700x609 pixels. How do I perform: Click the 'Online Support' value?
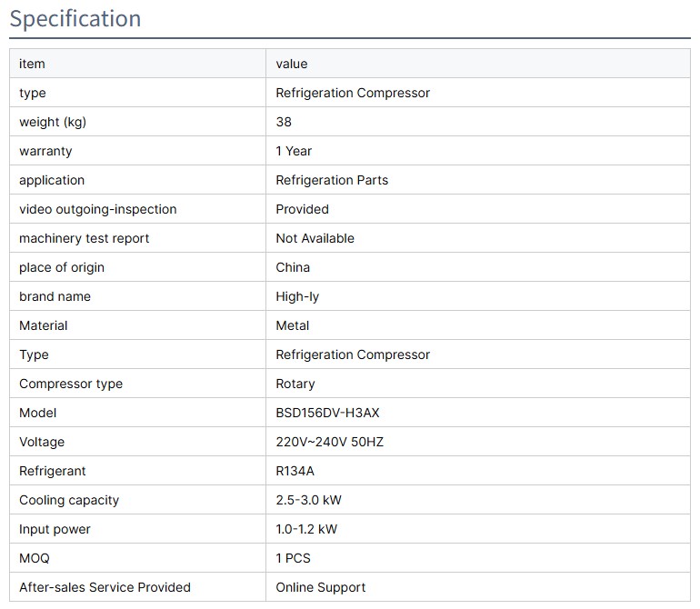coord(320,587)
